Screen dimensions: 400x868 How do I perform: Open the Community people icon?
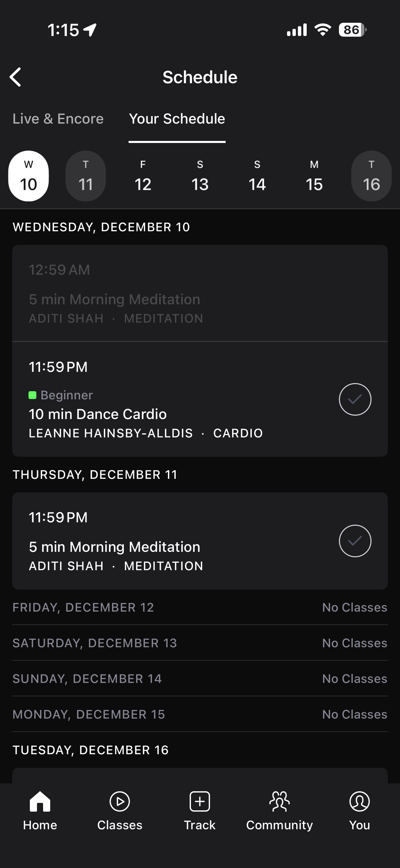click(279, 801)
